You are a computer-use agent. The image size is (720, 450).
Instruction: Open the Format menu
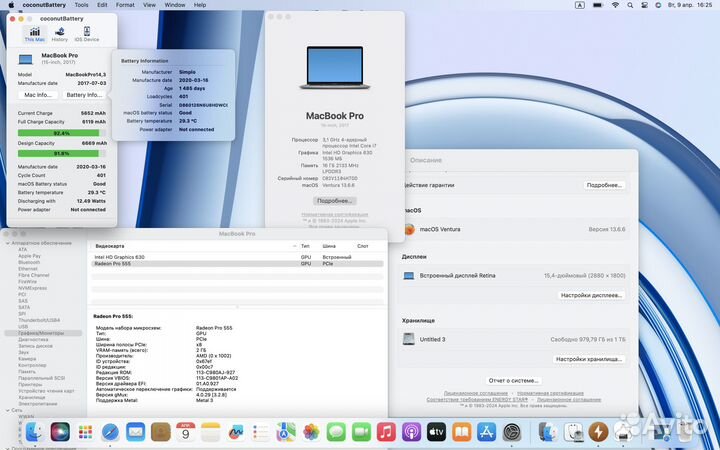[x=125, y=5]
